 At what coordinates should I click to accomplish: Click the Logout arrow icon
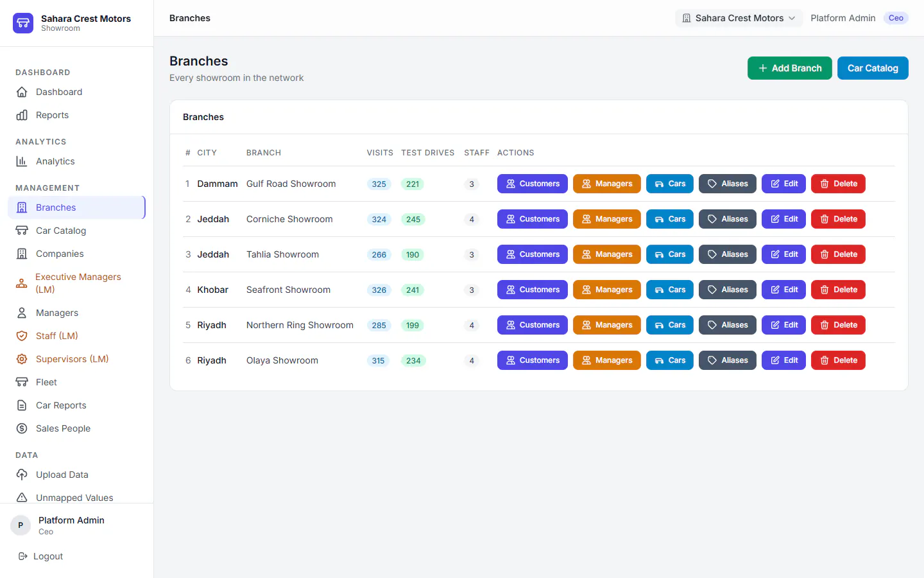tap(23, 556)
